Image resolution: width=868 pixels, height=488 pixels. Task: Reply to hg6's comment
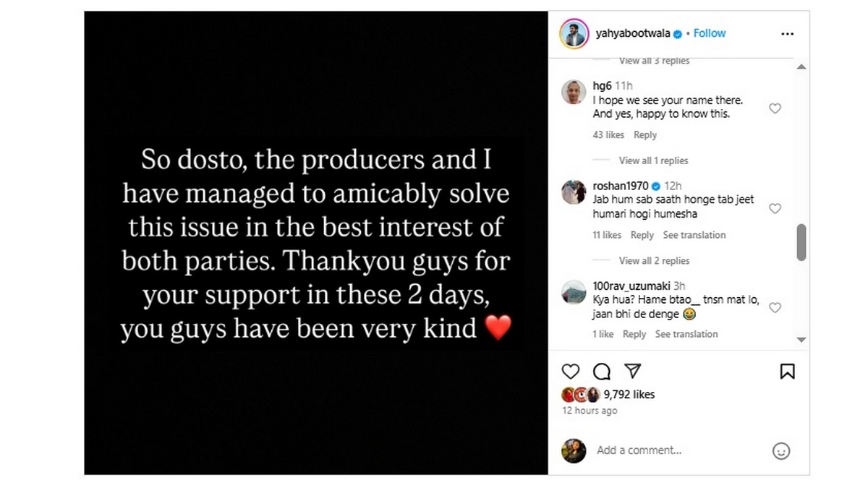pyautogui.click(x=645, y=135)
